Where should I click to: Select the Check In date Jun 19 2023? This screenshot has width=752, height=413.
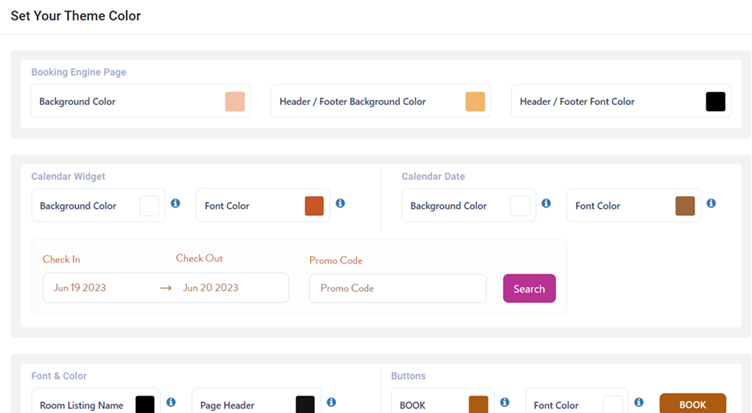80,288
